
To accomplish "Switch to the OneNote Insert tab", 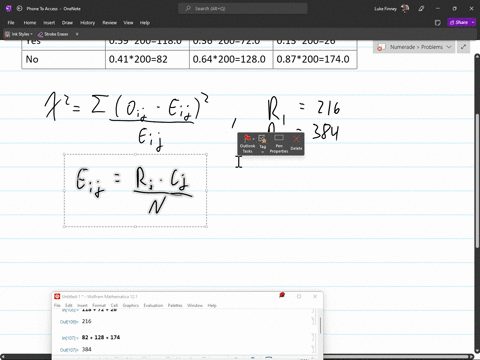I will (x=49, y=23).
